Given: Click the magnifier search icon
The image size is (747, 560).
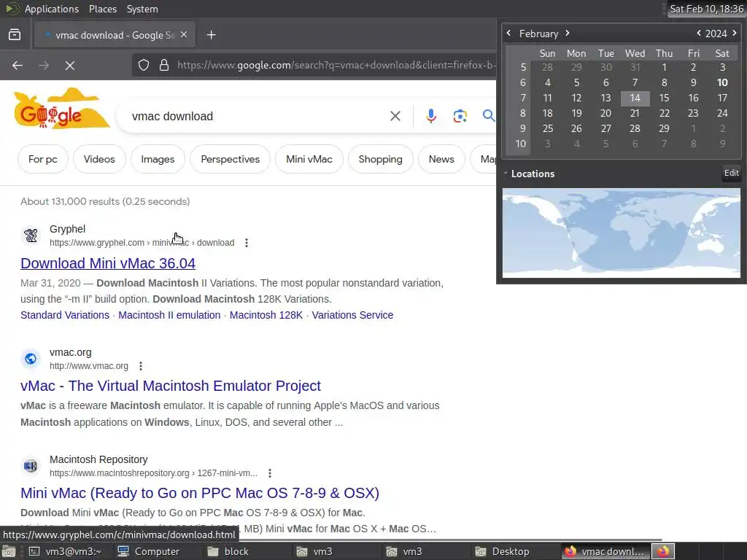Looking at the screenshot, I should tap(488, 116).
